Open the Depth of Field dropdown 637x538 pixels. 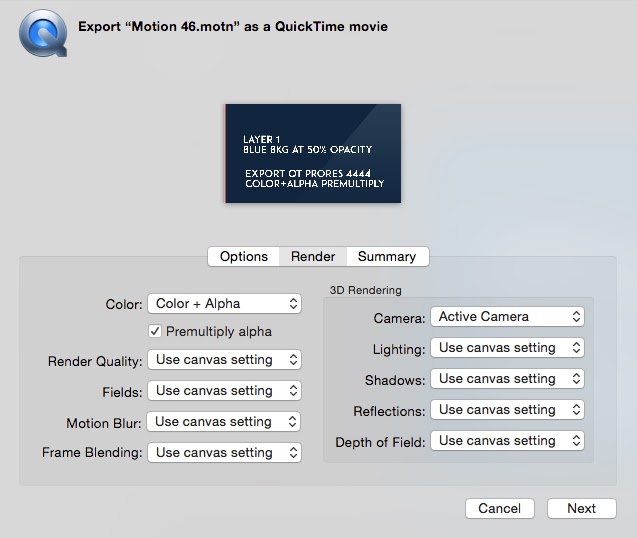pyautogui.click(x=507, y=440)
